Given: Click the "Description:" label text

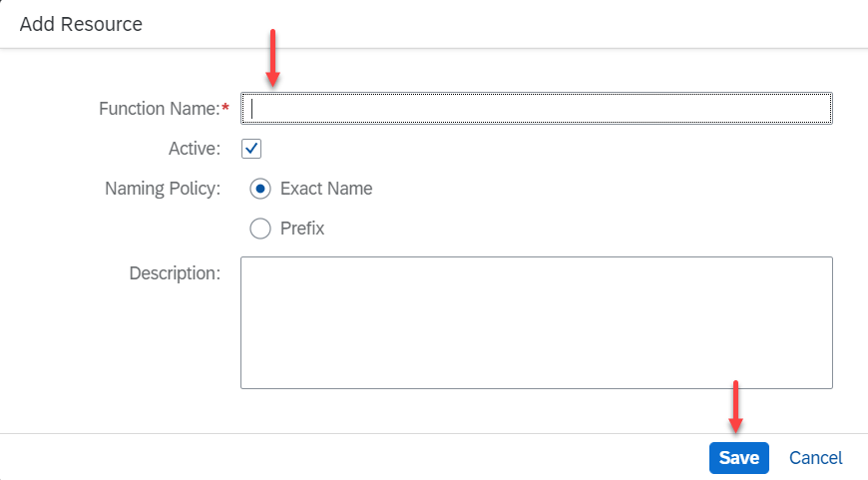Looking at the screenshot, I should point(175,272).
